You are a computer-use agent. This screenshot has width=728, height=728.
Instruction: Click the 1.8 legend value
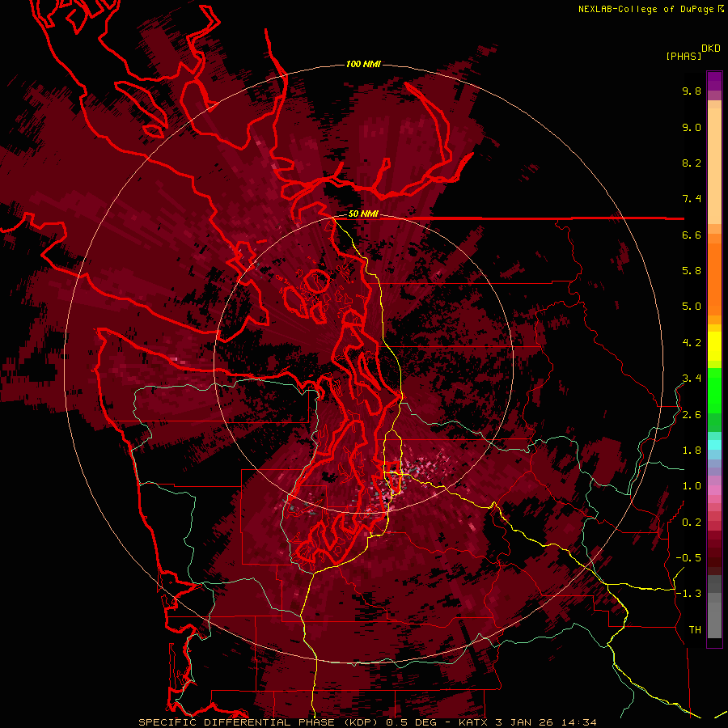[x=692, y=451]
